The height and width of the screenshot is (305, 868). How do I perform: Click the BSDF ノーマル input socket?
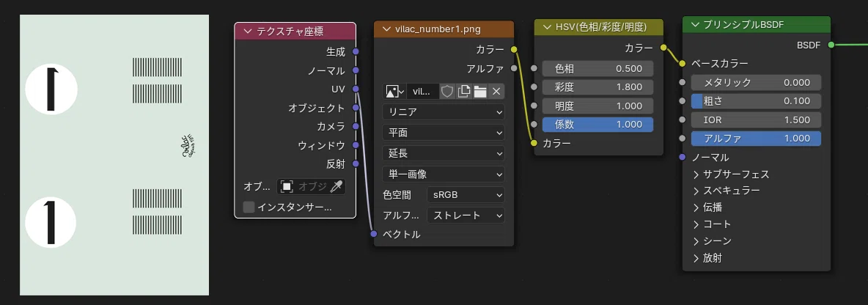point(683,157)
